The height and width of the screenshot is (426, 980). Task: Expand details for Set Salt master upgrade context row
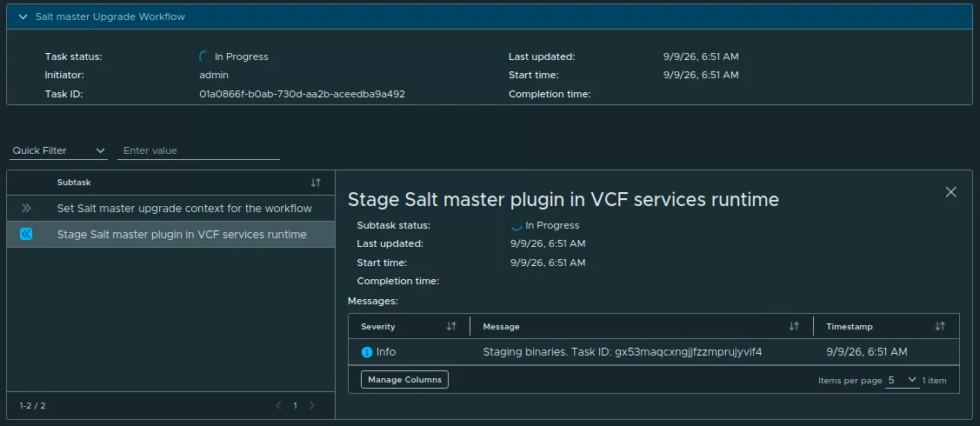(25, 208)
